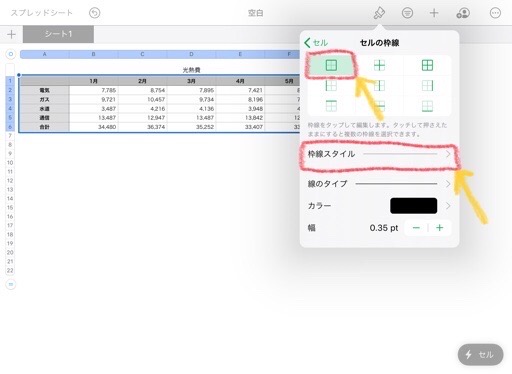
Task: Tap the document title 空白
Action: (x=256, y=13)
